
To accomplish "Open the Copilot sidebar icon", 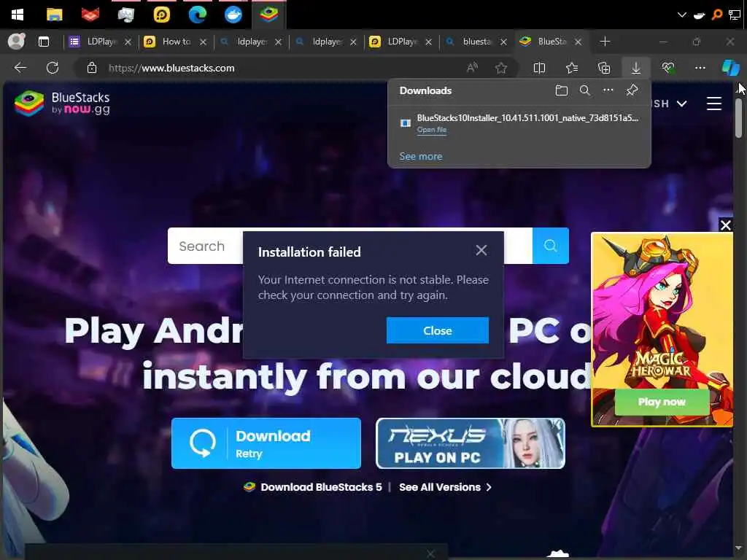I will tap(730, 68).
